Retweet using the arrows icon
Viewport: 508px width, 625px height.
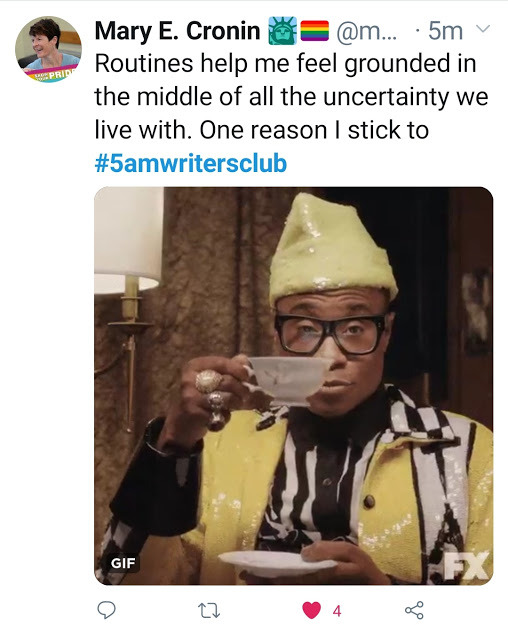tap(209, 610)
